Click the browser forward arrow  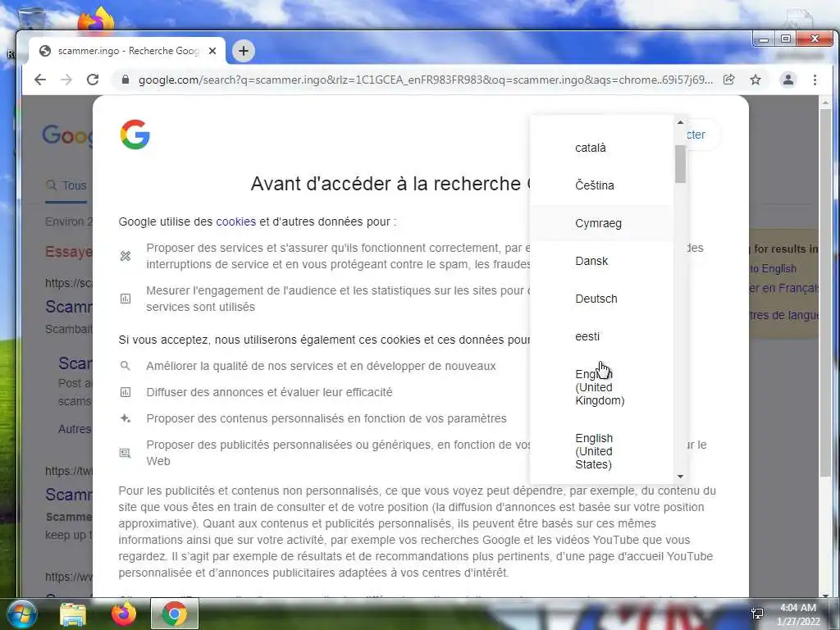[x=66, y=80]
